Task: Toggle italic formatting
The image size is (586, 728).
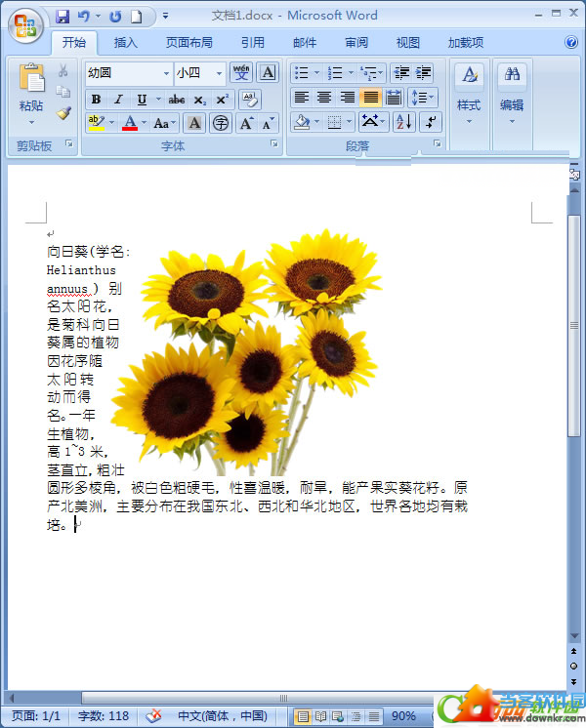Action: coord(119,100)
